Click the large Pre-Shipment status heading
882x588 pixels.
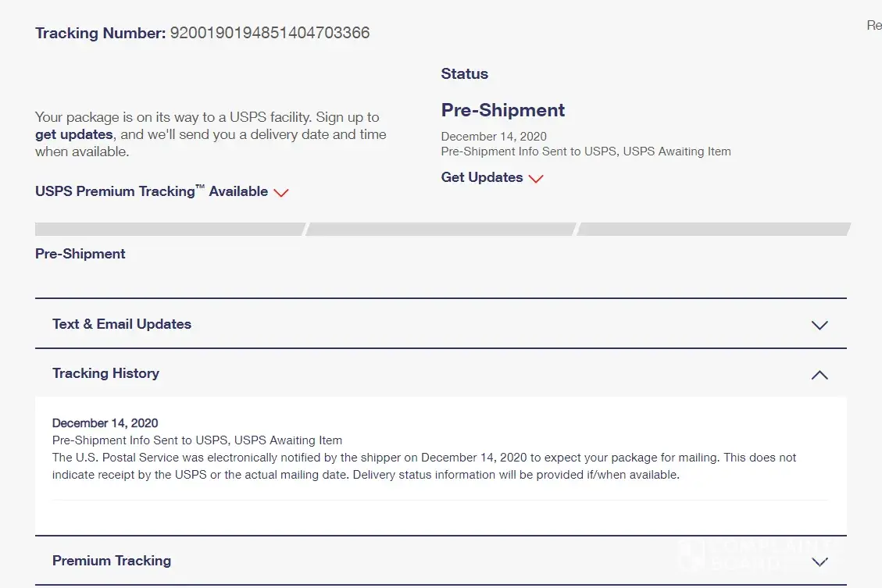click(x=502, y=110)
